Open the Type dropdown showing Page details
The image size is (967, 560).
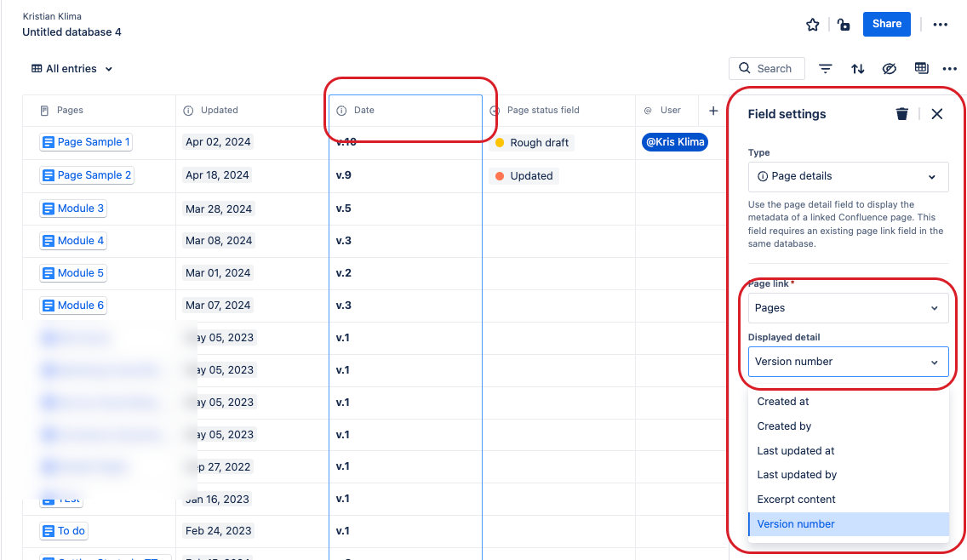click(x=848, y=176)
